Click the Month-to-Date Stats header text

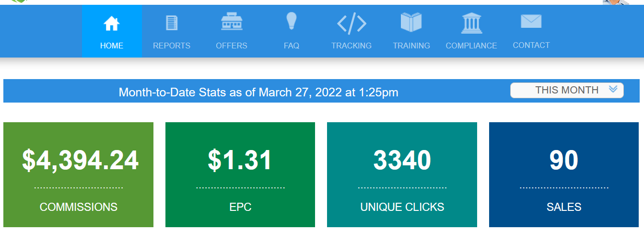tap(258, 92)
